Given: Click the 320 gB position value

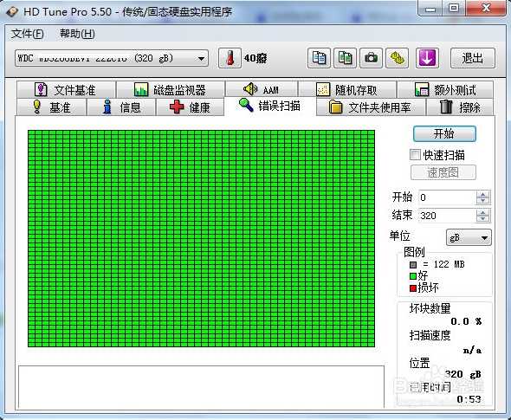Looking at the screenshot, I should coord(463,374).
